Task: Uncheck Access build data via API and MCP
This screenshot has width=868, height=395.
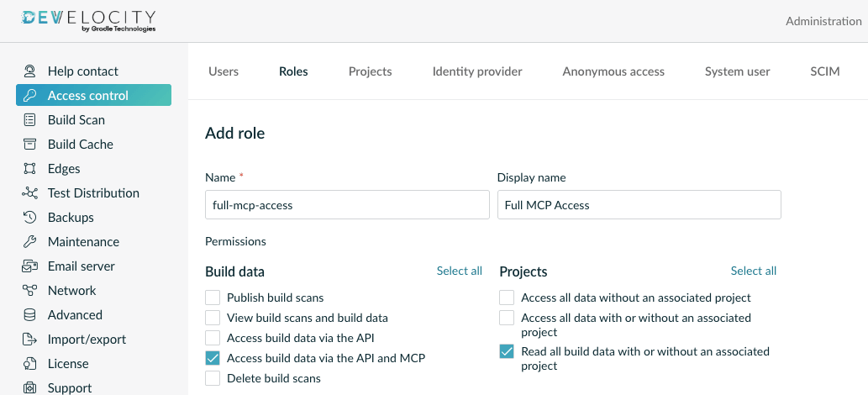Action: coord(213,358)
